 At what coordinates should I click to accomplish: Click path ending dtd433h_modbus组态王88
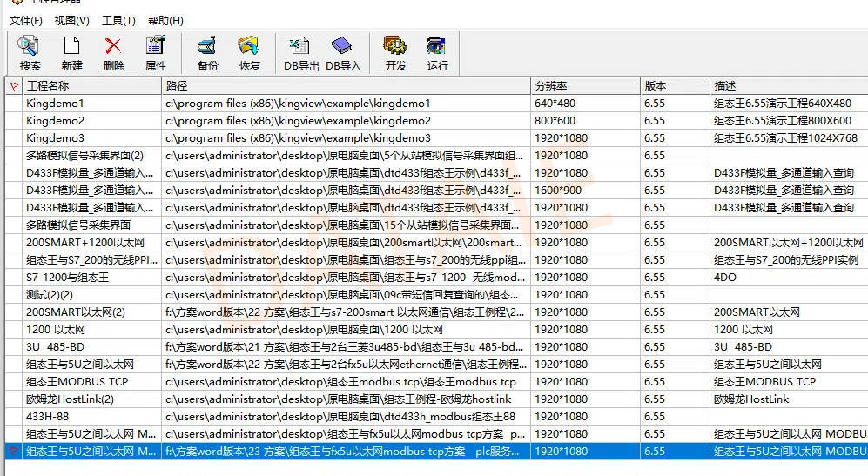(x=340, y=417)
